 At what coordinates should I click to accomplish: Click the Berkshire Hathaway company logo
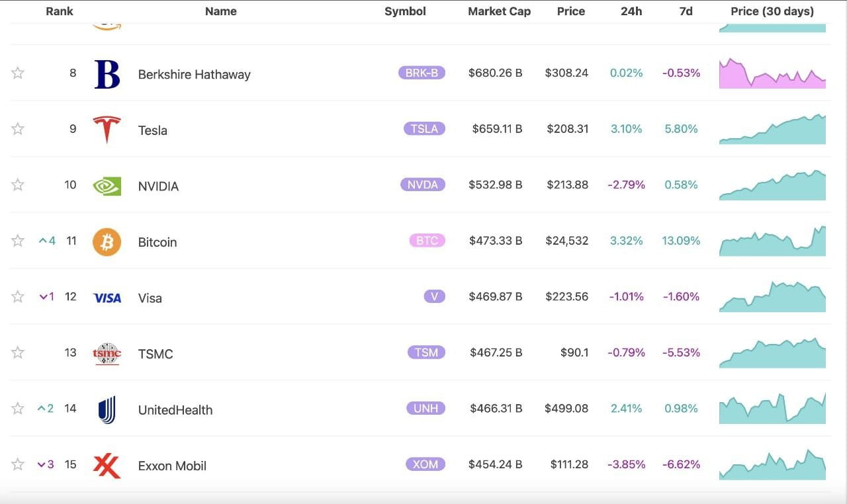106,73
